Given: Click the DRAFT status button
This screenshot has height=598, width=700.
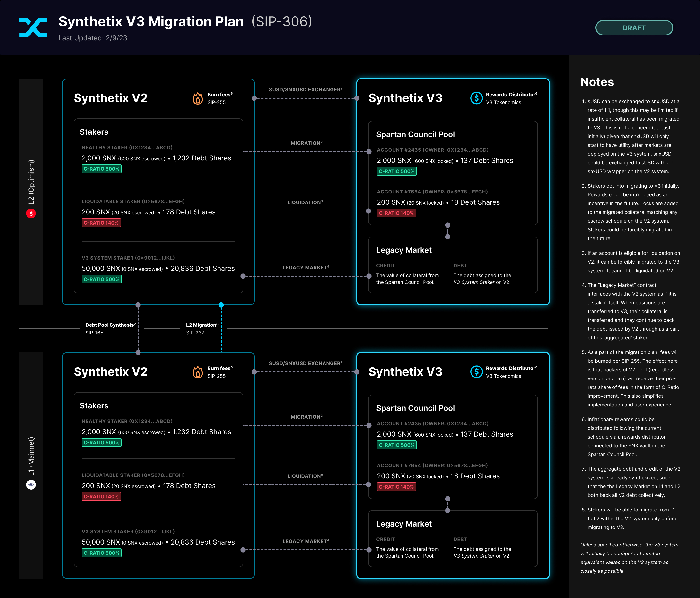Looking at the screenshot, I should click(x=634, y=28).
